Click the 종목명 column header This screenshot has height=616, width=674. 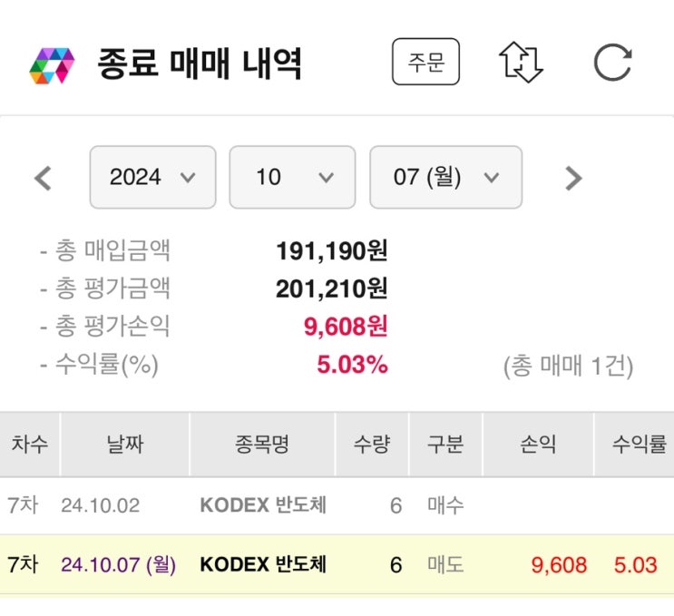262,445
